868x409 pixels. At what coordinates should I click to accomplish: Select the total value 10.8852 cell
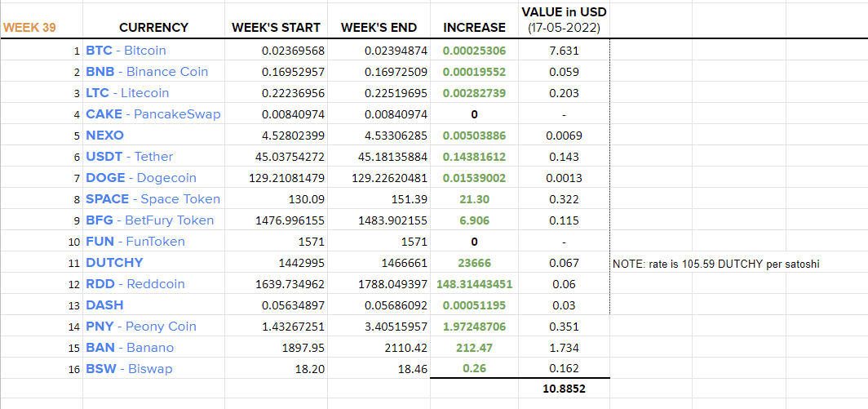coord(564,389)
